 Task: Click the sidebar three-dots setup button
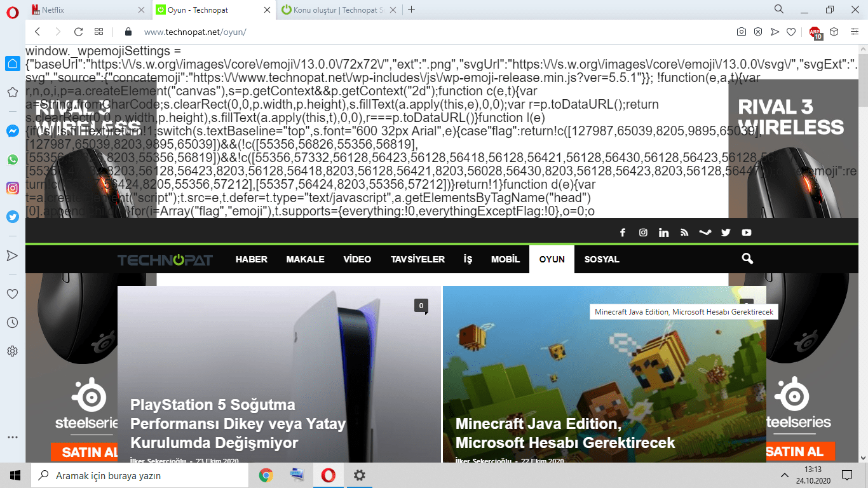click(x=12, y=437)
